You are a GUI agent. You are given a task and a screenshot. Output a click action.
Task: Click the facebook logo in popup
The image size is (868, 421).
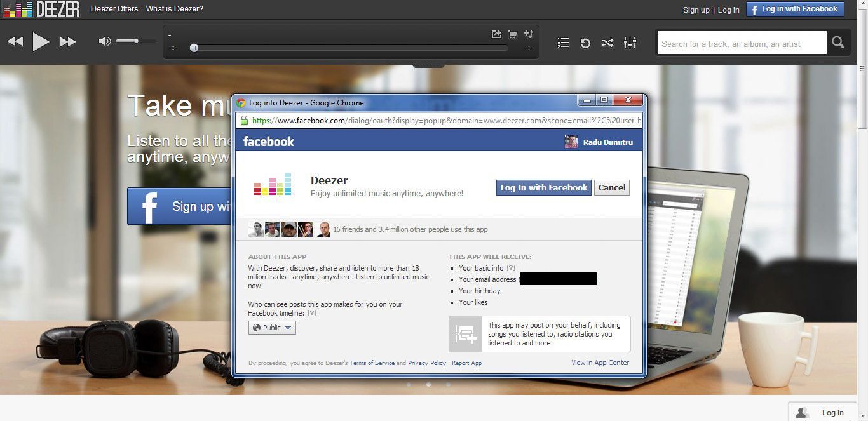[x=269, y=142]
